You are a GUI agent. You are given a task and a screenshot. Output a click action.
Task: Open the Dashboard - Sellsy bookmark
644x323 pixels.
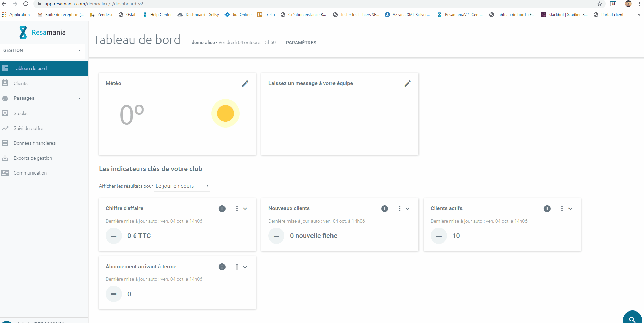click(198, 15)
